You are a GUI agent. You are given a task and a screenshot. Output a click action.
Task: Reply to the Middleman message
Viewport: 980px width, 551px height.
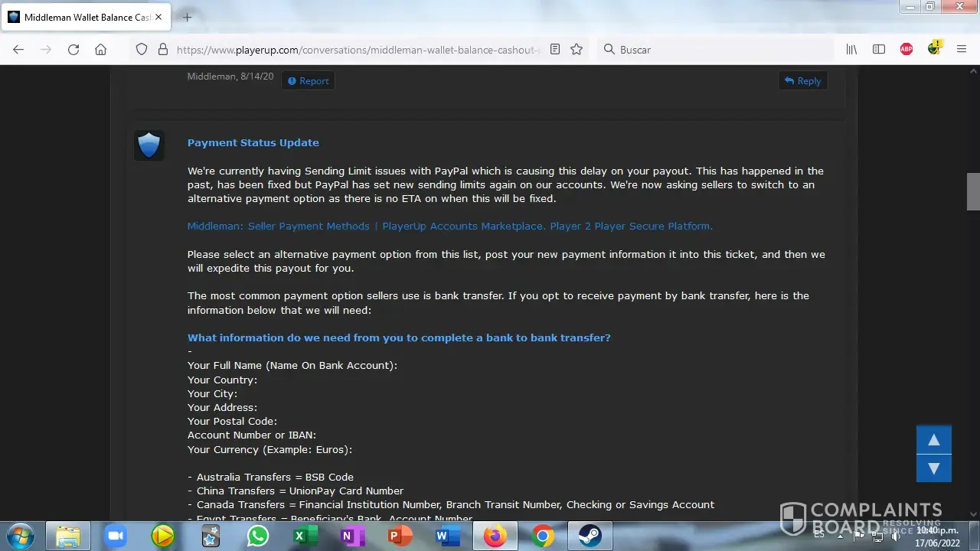tap(802, 81)
